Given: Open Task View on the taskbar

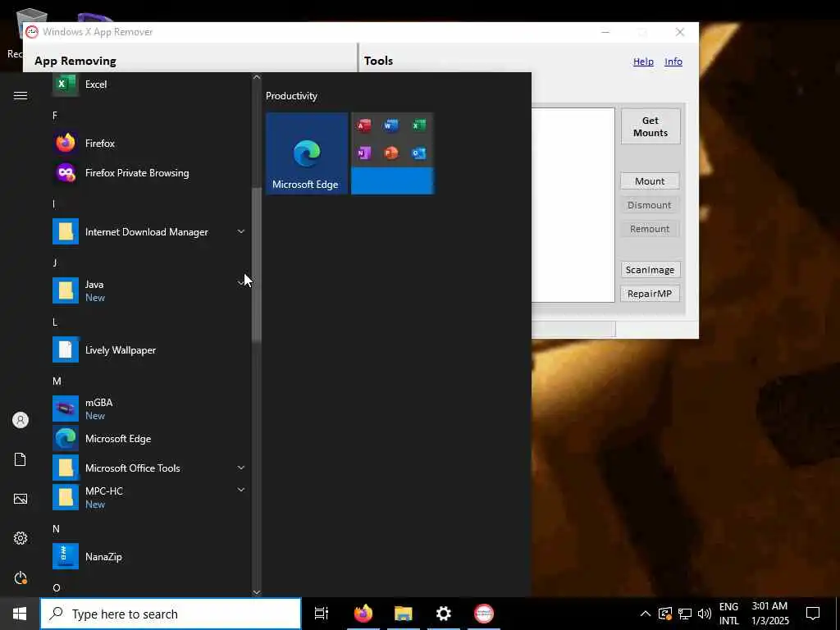Looking at the screenshot, I should [322, 614].
